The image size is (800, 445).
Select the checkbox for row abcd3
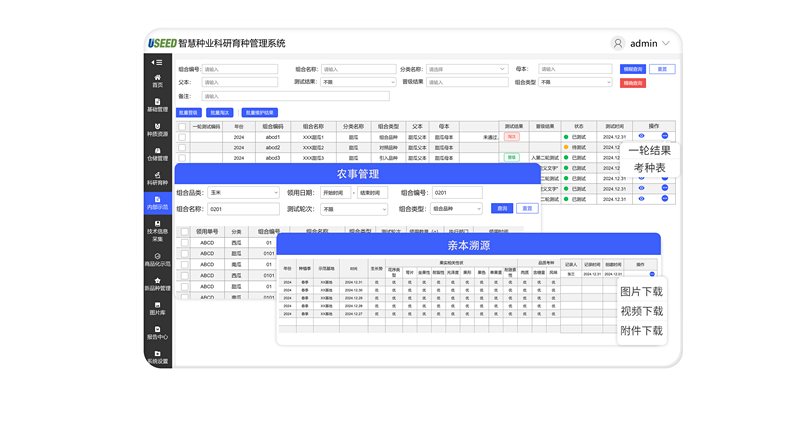(182, 158)
